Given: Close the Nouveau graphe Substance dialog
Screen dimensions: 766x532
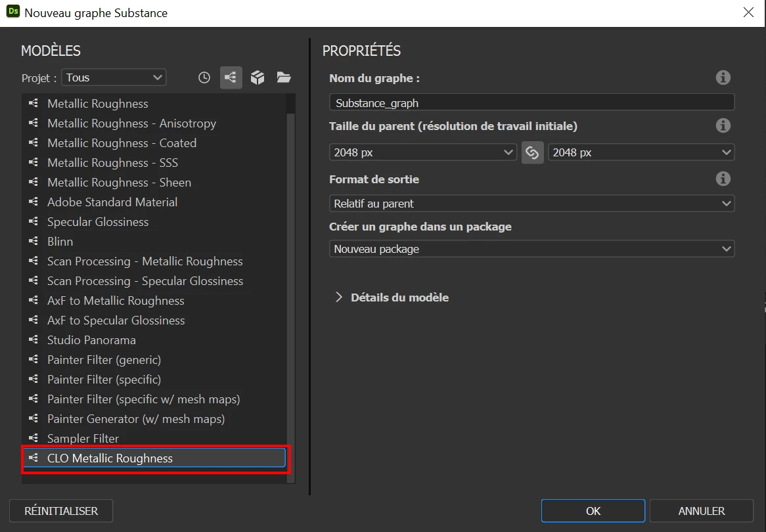Looking at the screenshot, I should coord(748,12).
